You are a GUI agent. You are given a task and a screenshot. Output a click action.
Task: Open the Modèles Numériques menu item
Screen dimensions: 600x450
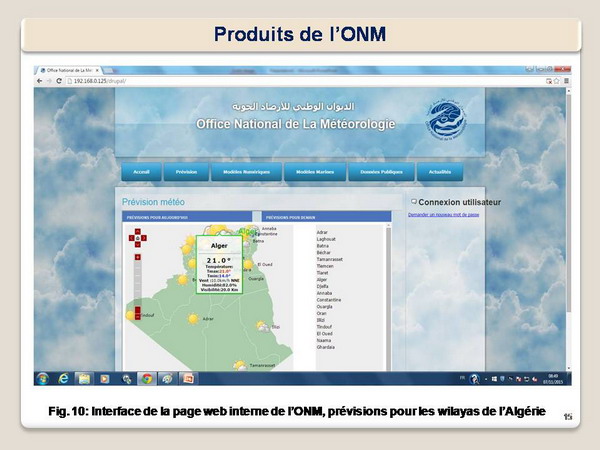pos(246,172)
